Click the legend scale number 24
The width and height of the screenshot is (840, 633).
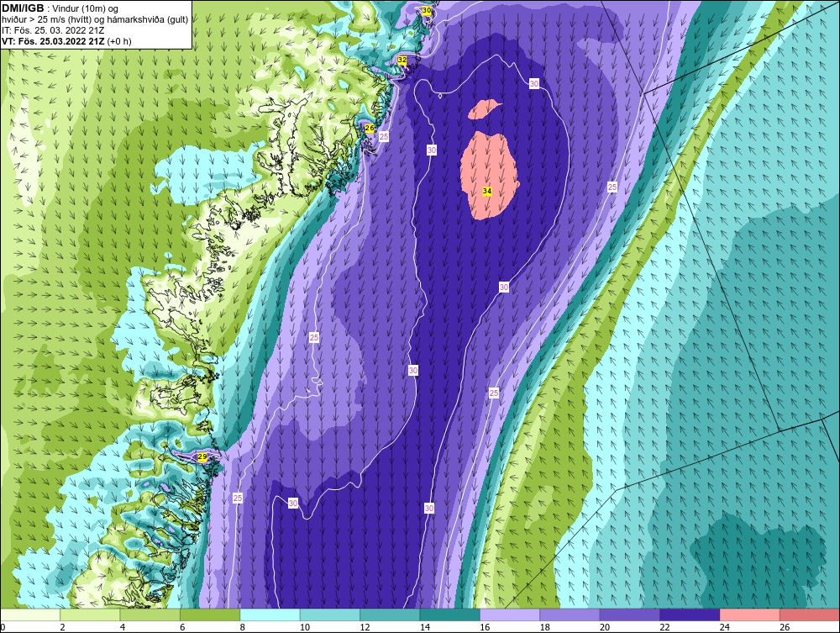pyautogui.click(x=725, y=627)
